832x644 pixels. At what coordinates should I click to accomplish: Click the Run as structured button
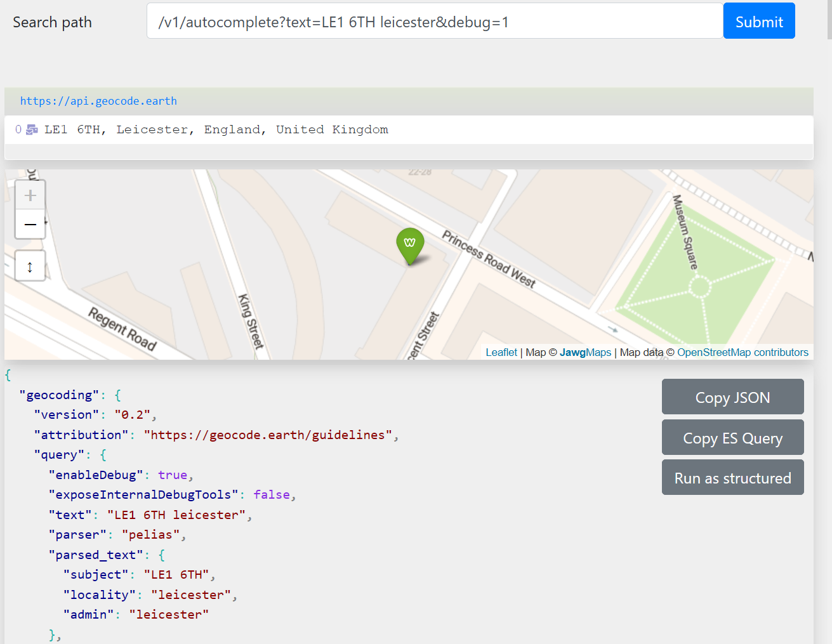(x=732, y=477)
